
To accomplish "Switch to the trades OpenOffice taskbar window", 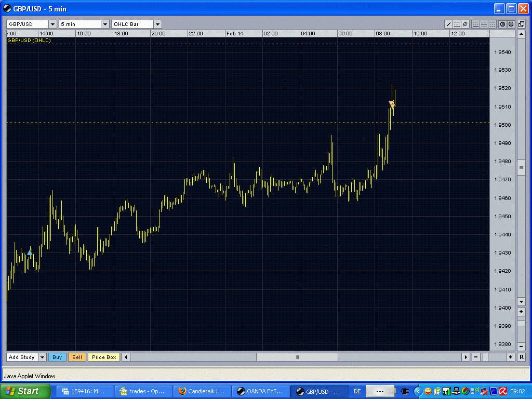I will point(143,391).
